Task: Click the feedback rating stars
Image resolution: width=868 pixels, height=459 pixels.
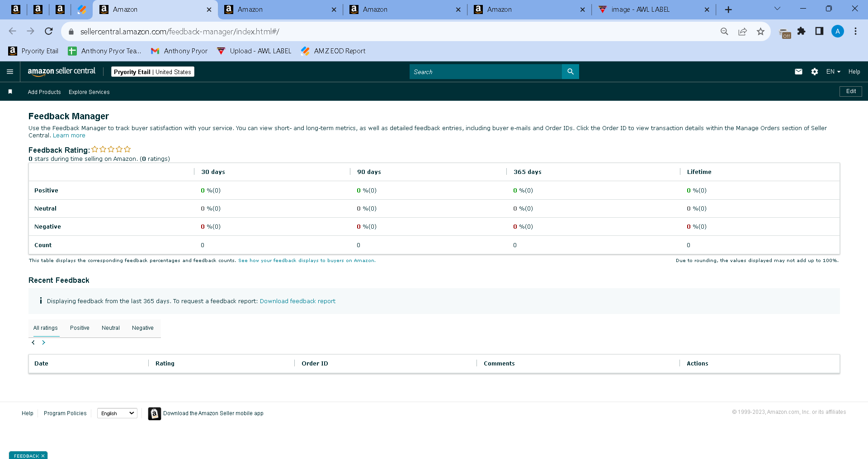Action: 111,149
